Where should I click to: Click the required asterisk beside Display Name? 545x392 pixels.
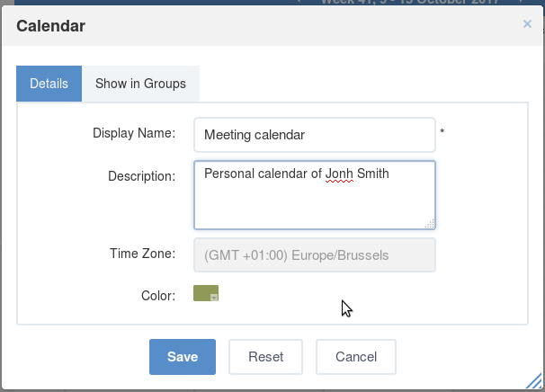pos(442,131)
